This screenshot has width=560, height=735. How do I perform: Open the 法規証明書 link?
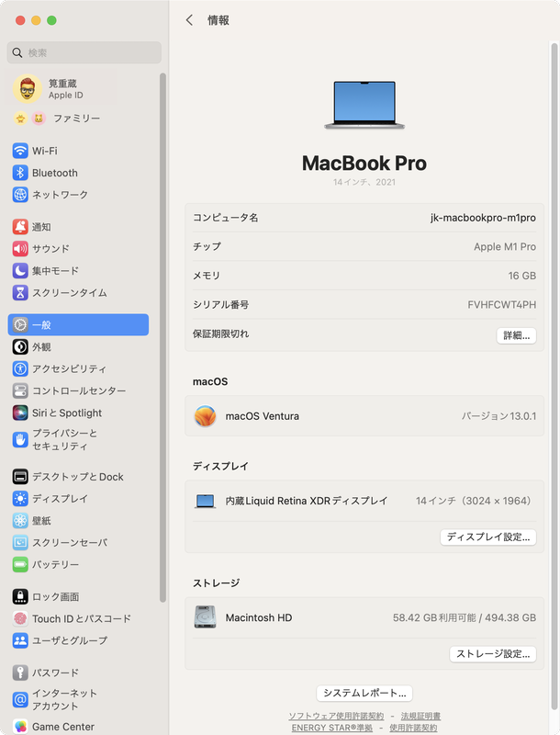[420, 717]
